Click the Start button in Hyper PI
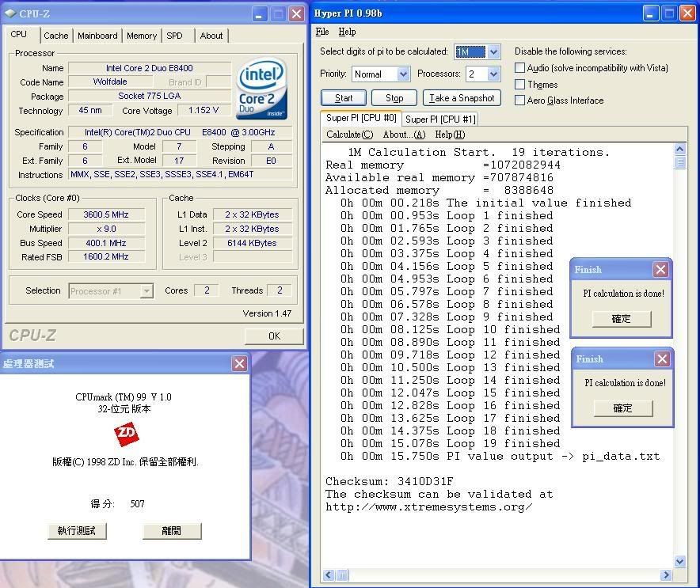Viewport: 700px width, 588px height. [344, 98]
